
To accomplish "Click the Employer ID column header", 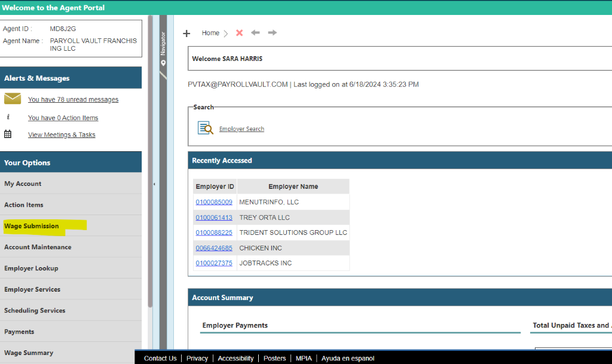I will tap(215, 186).
